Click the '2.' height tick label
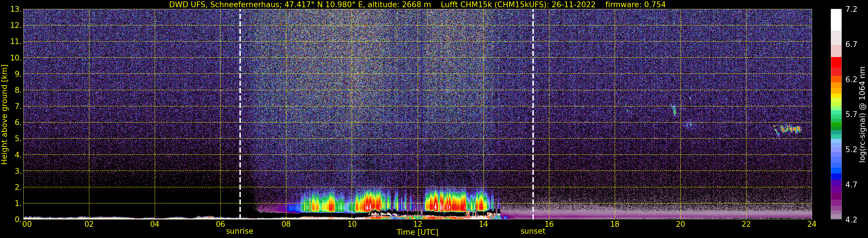Image resolution: width=868 pixels, height=238 pixels. (18, 187)
